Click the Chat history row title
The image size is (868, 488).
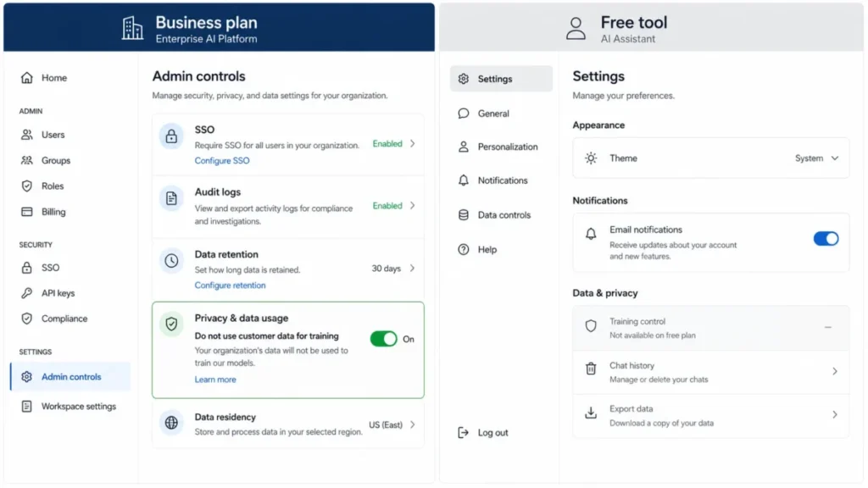pyautogui.click(x=632, y=365)
